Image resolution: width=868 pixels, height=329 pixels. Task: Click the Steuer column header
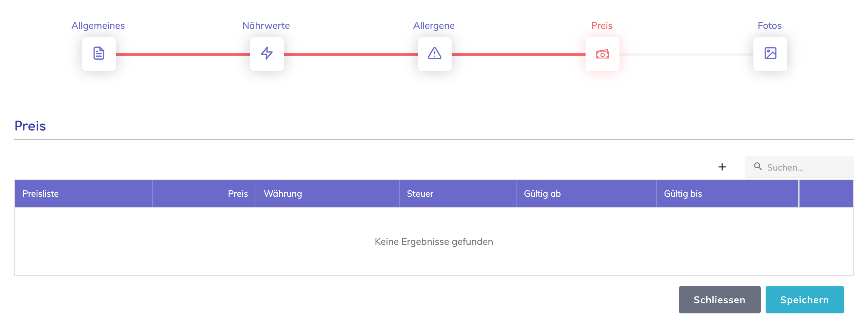point(420,194)
